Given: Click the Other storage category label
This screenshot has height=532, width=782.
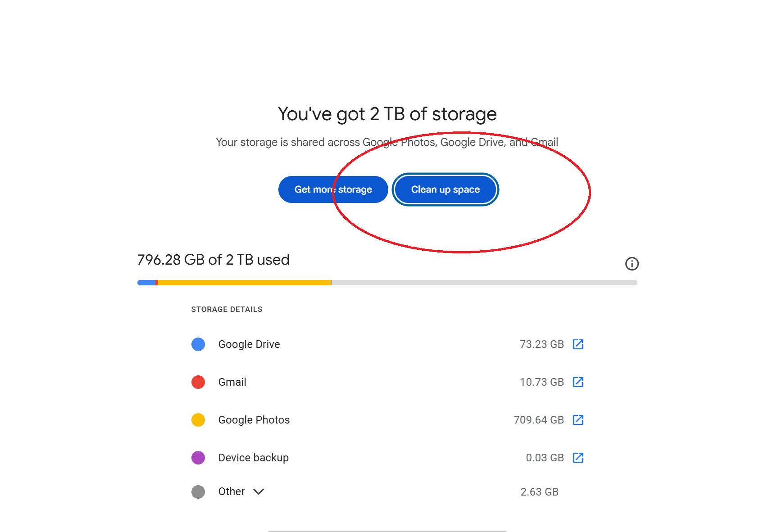Looking at the screenshot, I should point(232,491).
